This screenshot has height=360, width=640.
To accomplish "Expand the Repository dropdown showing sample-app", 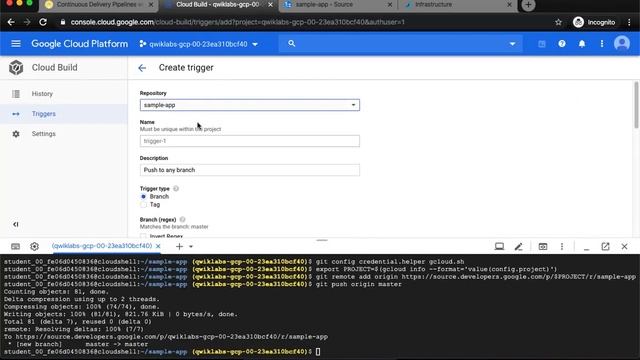I will (250, 105).
